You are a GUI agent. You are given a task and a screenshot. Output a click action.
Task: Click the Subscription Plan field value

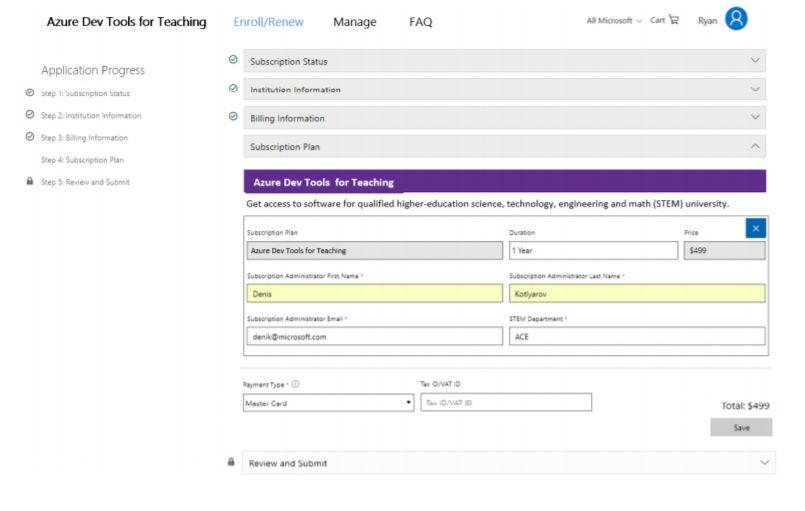point(375,250)
